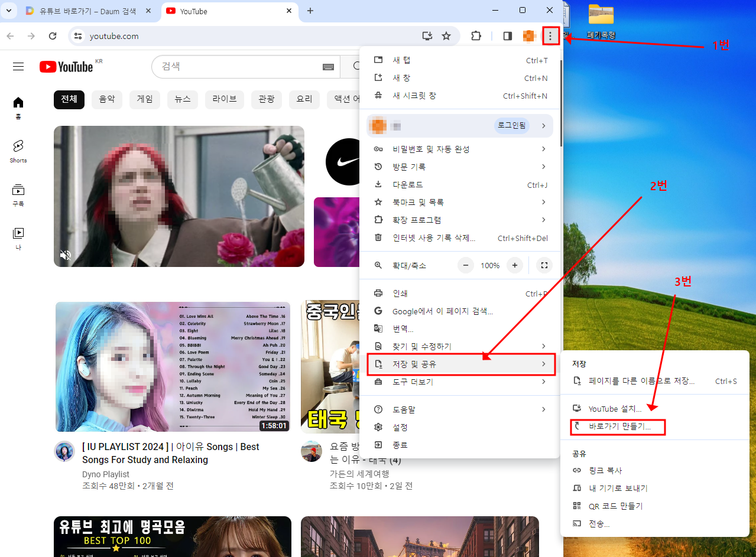Close the YouTube tab

click(289, 11)
